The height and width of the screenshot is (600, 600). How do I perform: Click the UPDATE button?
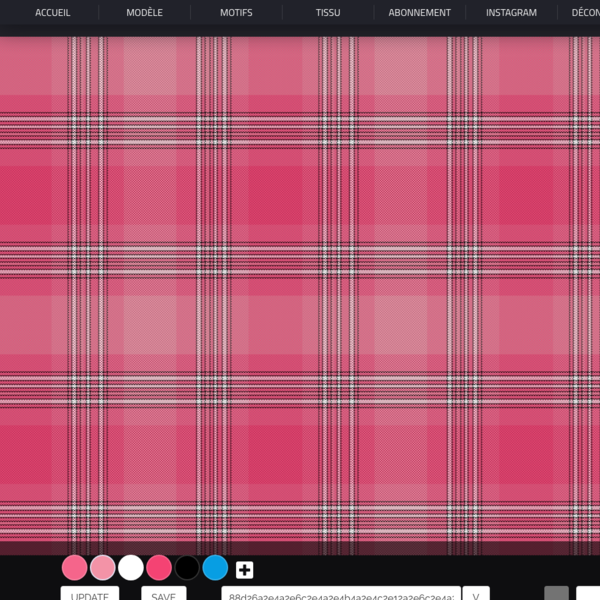[x=90, y=593]
